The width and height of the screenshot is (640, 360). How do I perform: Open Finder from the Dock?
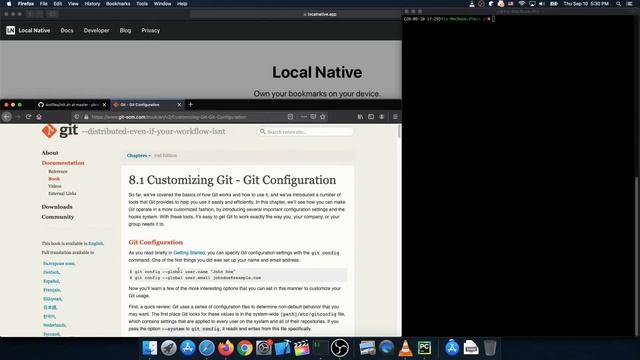(150, 348)
